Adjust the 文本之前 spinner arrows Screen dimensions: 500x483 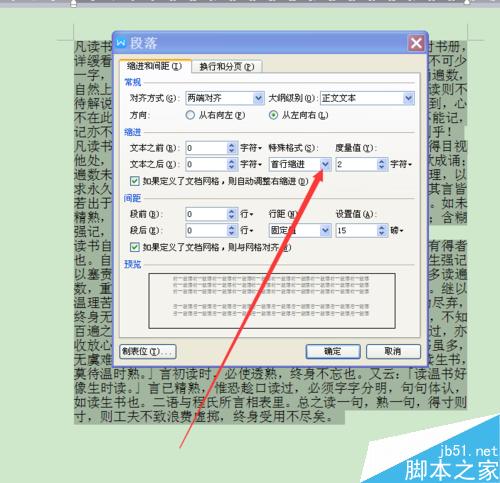tap(232, 148)
